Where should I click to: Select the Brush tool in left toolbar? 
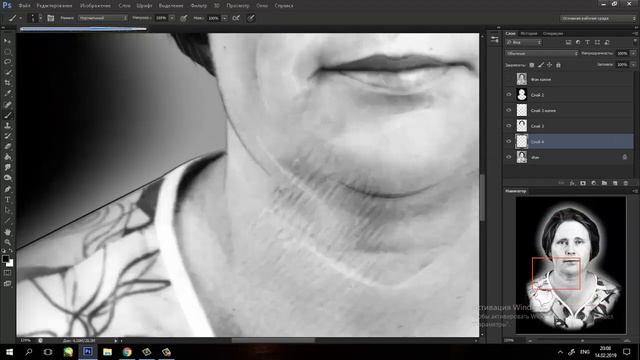point(7,115)
